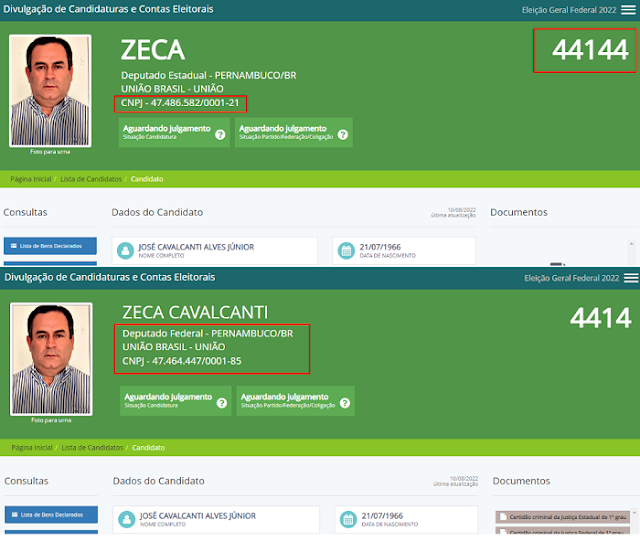Open Certidão criminal da Justiça Estadual de 1º grau
Viewport: 640px width, 541px height.
coord(563,517)
